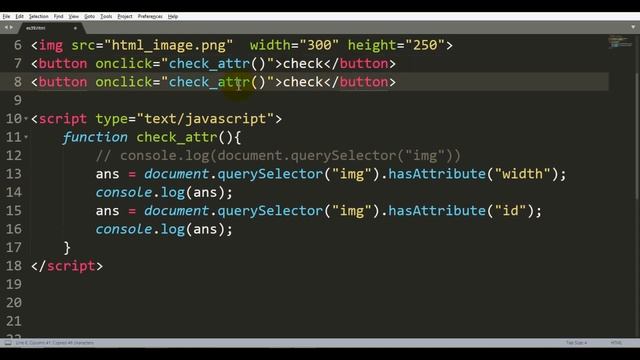Close the tab using its unsaved dot
640x360 pixels.
click(x=75, y=28)
